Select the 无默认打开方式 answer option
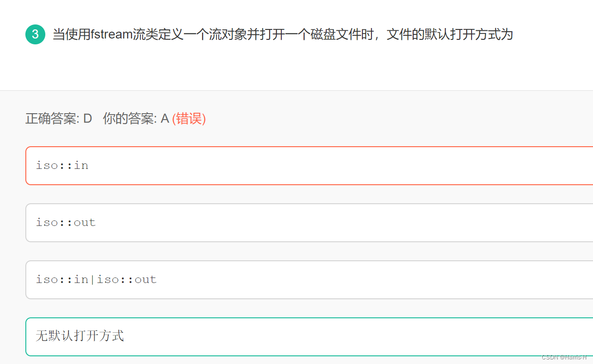The image size is (593, 364). coord(309,337)
